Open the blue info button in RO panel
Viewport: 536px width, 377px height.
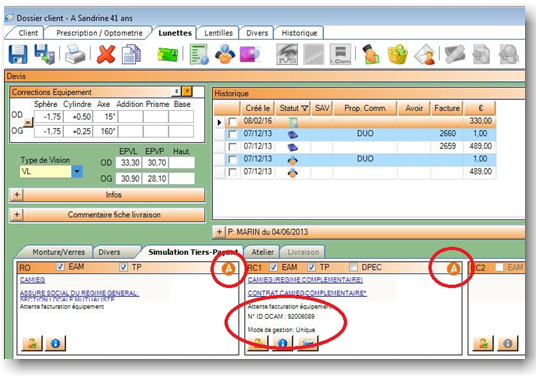coord(55,343)
